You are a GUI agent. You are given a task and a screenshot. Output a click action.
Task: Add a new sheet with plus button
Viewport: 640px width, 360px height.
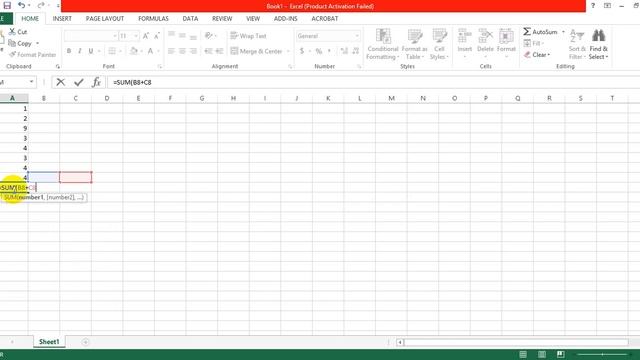(x=85, y=342)
